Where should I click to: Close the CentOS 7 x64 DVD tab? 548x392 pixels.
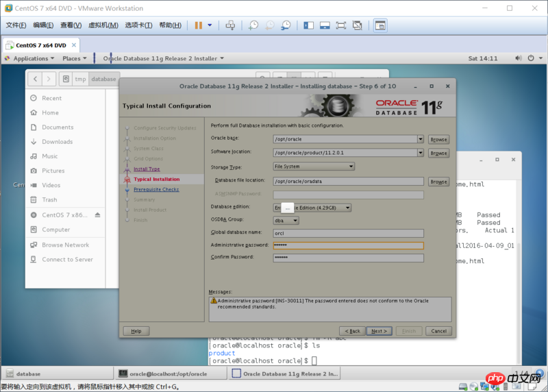tap(74, 45)
